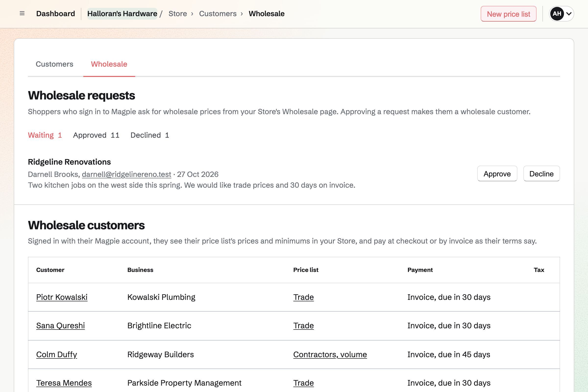
Task: Go to Dashboard in top bar
Action: (56, 14)
